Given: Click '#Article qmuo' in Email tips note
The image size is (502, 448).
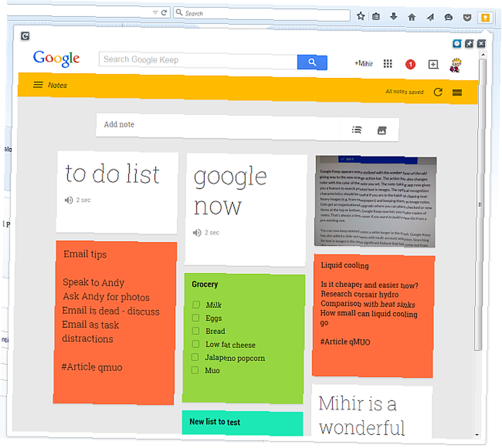Looking at the screenshot, I should [92, 367].
